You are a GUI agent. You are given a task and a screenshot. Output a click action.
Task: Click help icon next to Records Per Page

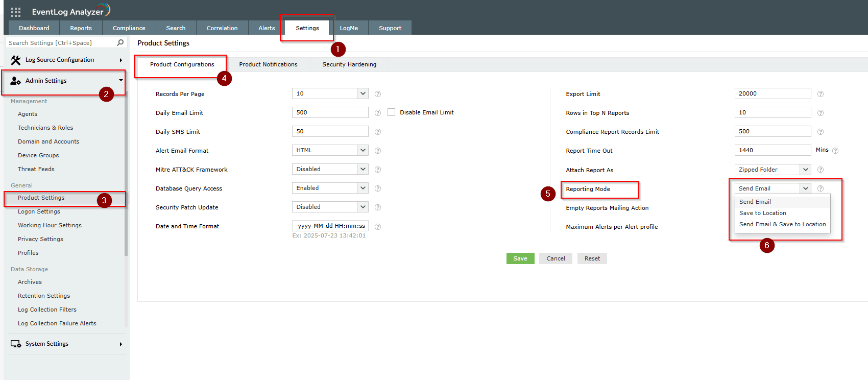378,94
